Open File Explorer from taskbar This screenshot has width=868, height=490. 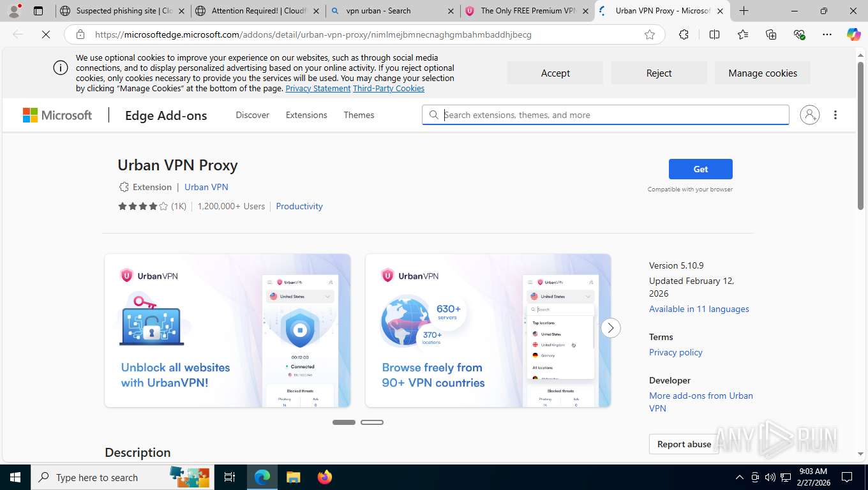293,477
